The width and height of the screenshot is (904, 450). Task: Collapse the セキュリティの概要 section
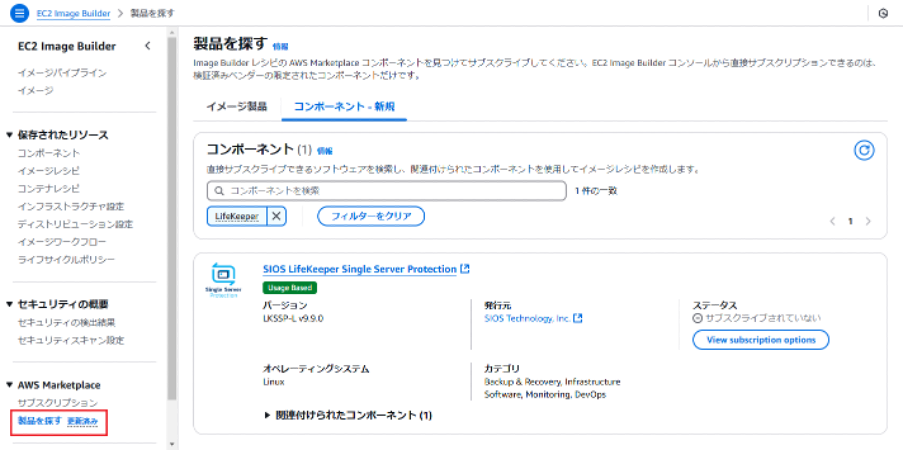pyautogui.click(x=9, y=304)
